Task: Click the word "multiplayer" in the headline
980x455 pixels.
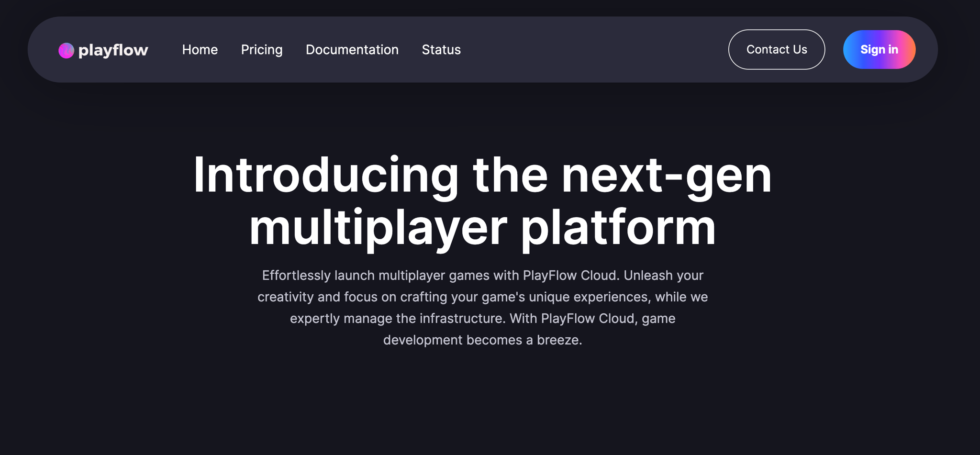Action: pyautogui.click(x=378, y=227)
